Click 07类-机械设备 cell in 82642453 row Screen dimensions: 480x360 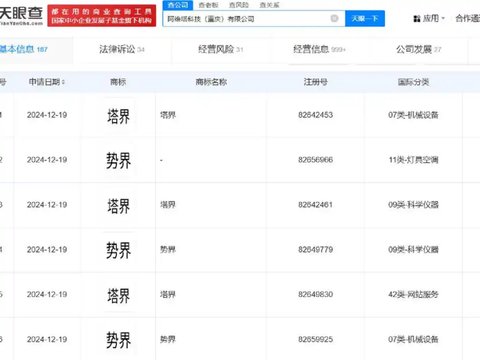coord(413,115)
